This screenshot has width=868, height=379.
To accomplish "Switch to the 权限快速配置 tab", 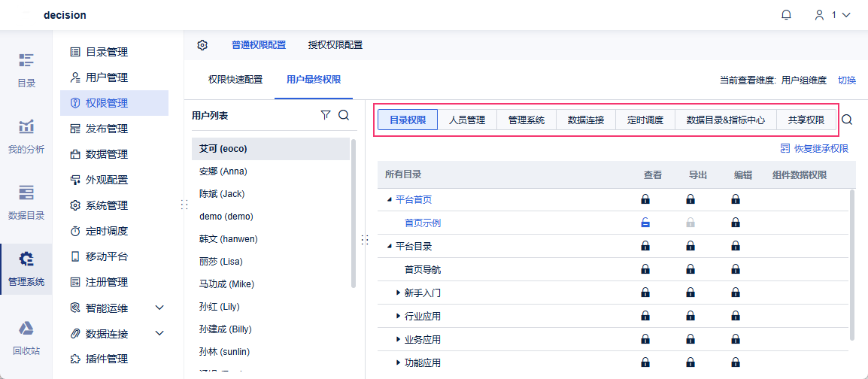I will pos(235,79).
